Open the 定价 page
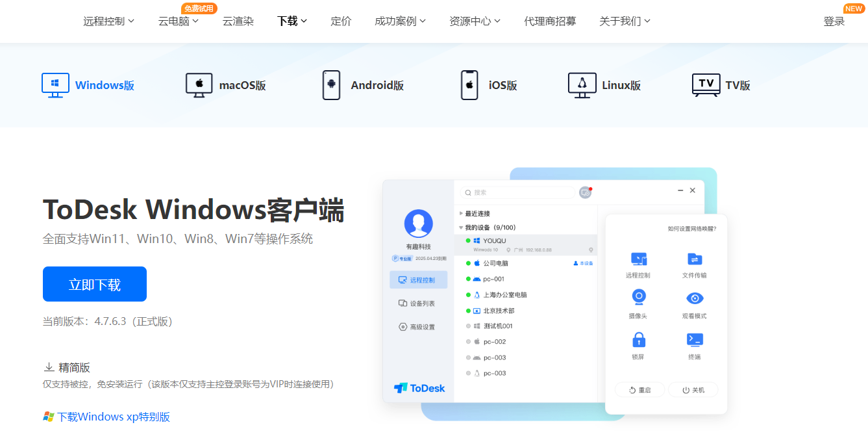Viewport: 868px width, 440px height. [341, 21]
